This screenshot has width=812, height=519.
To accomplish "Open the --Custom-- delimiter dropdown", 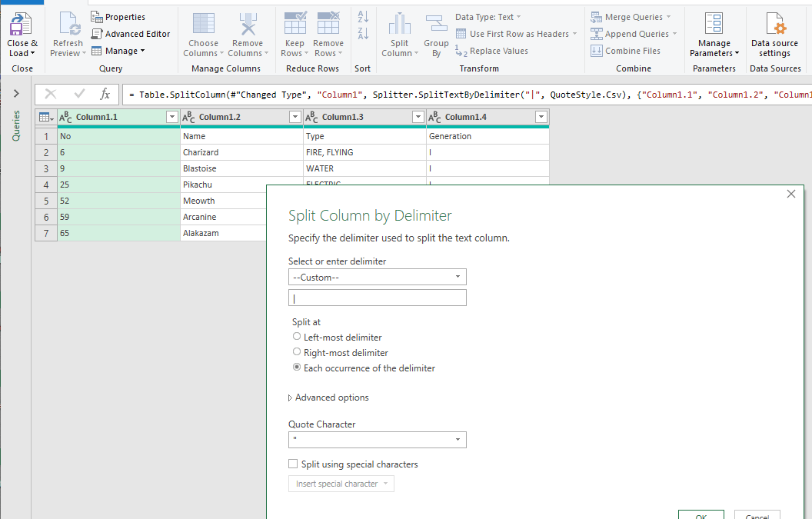I will (x=377, y=276).
